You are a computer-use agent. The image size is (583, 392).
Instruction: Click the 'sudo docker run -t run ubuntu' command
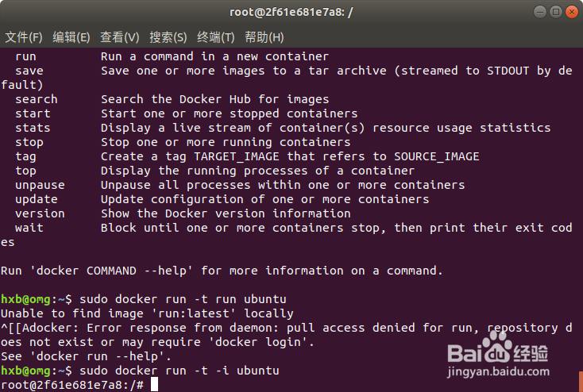[x=178, y=299]
